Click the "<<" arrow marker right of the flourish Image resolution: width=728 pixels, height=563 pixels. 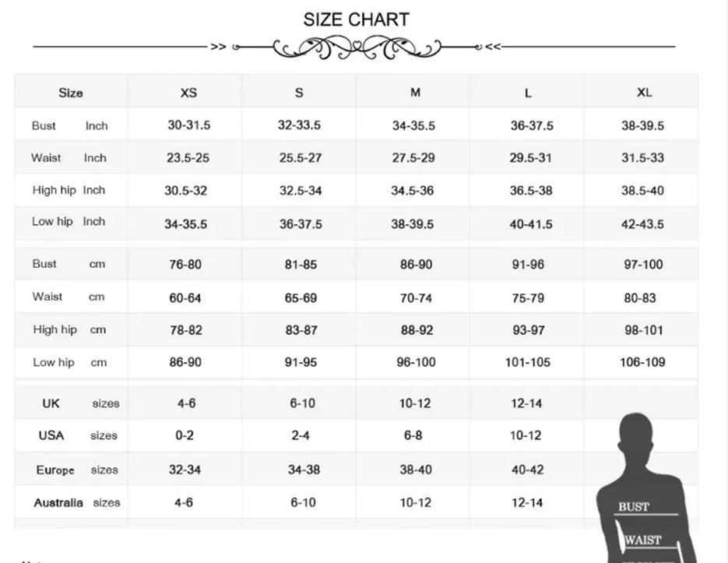(493, 47)
